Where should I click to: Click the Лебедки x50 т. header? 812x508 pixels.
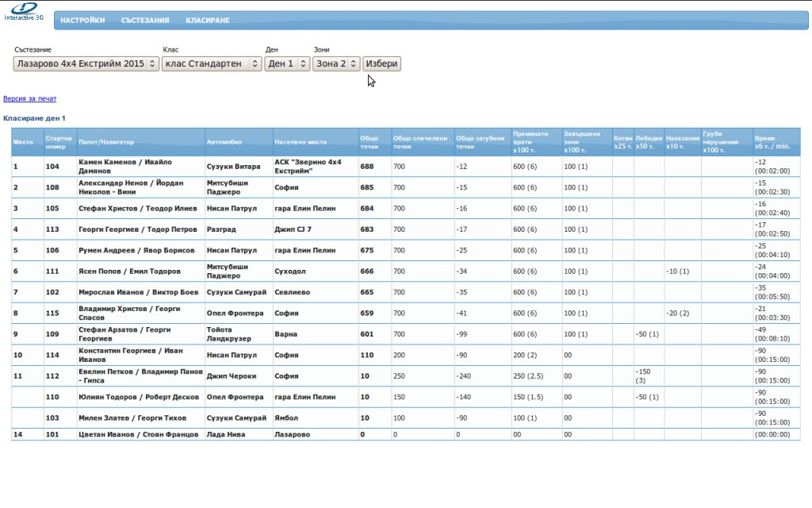(x=649, y=142)
